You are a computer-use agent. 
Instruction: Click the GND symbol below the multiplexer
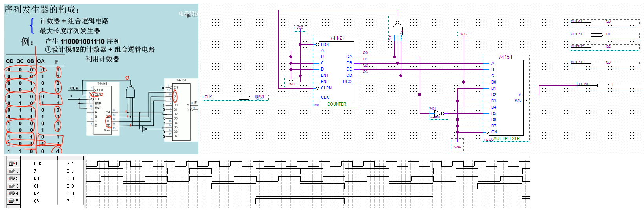457,144
